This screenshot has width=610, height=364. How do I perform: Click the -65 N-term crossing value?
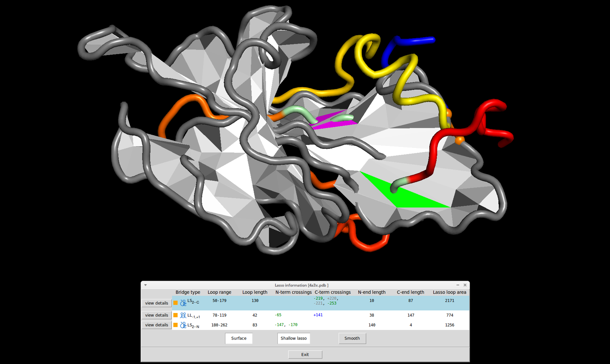pos(278,315)
